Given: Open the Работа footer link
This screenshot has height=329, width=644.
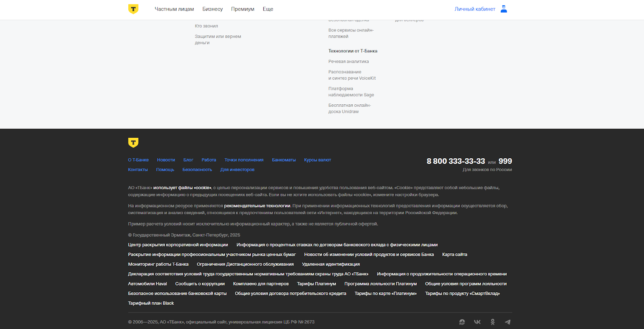Looking at the screenshot, I should pos(209,160).
